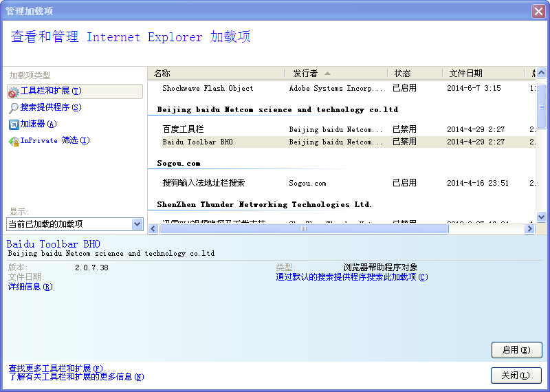Click the 关闭(L) button
The width and height of the screenshot is (550, 392).
tap(515, 375)
